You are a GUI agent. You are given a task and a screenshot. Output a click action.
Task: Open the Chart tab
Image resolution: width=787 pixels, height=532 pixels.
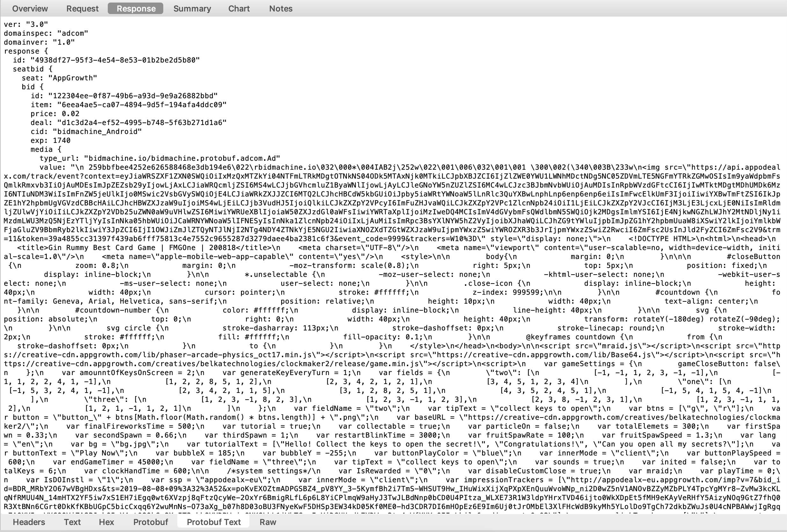click(240, 8)
